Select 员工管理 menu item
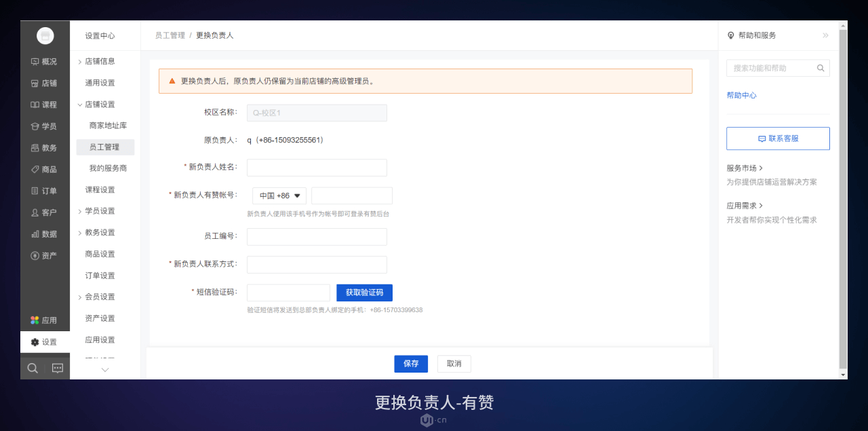Image resolution: width=868 pixels, height=431 pixels. tap(104, 147)
